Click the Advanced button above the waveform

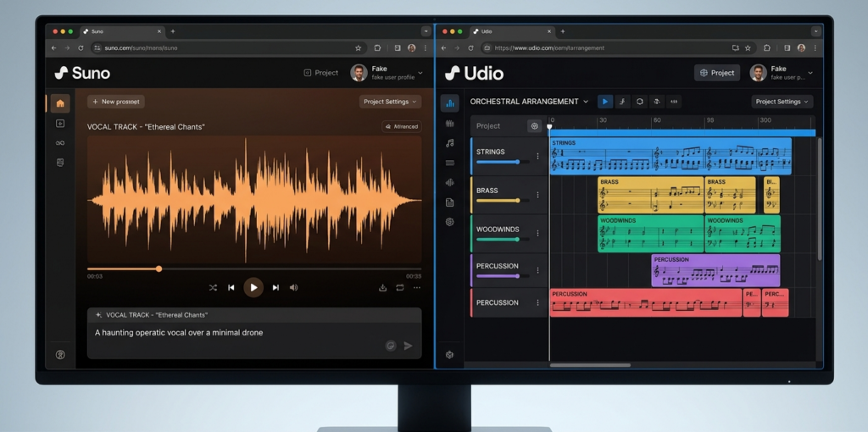[x=401, y=127]
